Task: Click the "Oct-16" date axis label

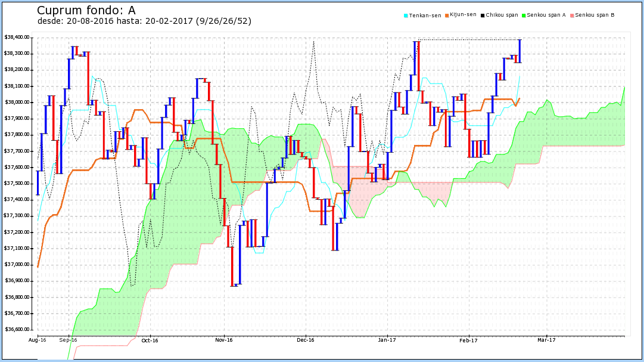Action: tap(150, 340)
